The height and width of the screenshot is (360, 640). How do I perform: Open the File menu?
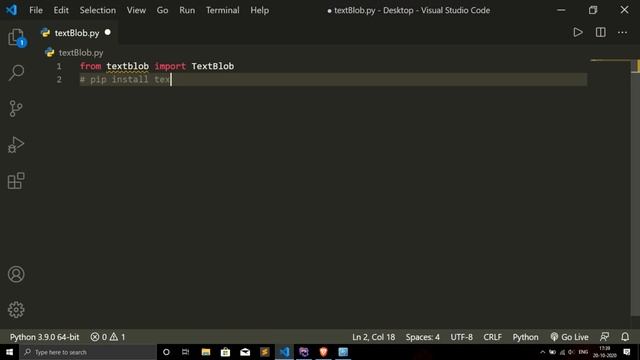[x=36, y=10]
